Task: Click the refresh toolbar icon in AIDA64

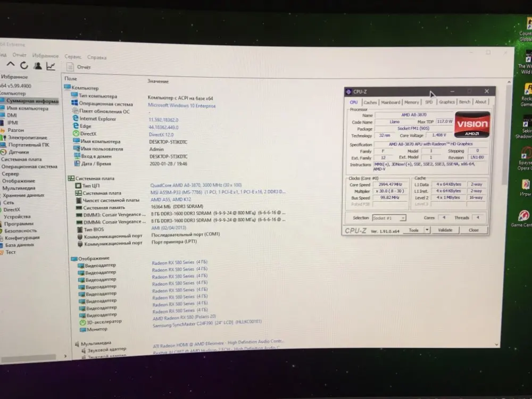Action: pyautogui.click(x=24, y=65)
